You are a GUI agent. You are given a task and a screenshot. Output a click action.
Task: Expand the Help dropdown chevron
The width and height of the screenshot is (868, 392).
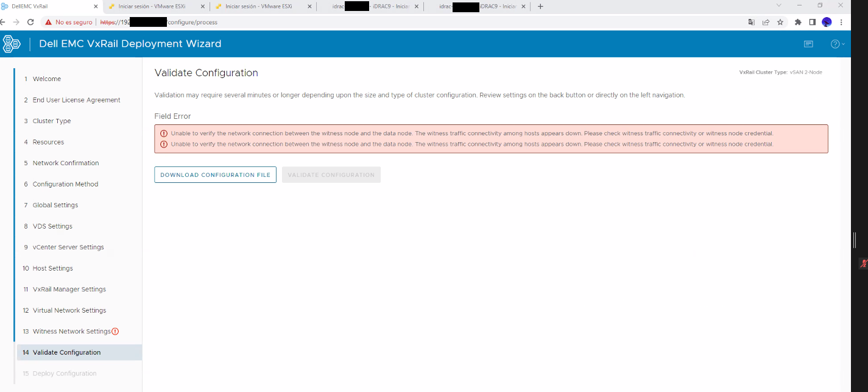click(x=842, y=43)
